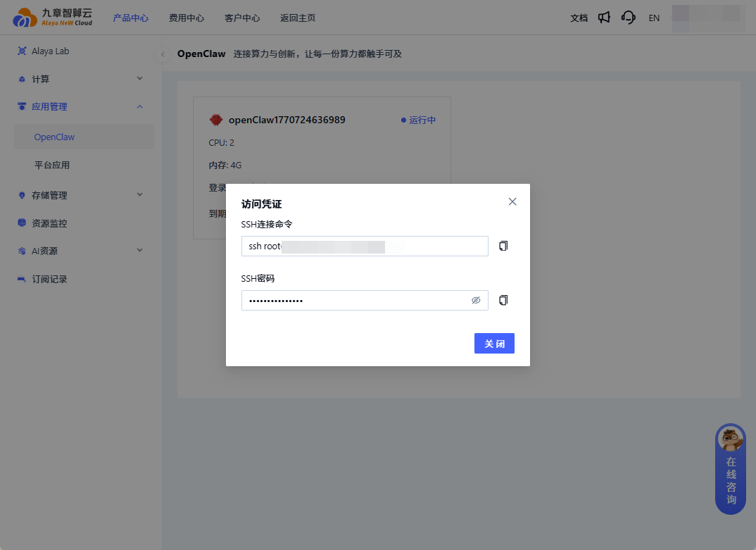Open the Alaya Lab section in sidebar
The width and height of the screenshot is (756, 550).
click(48, 51)
